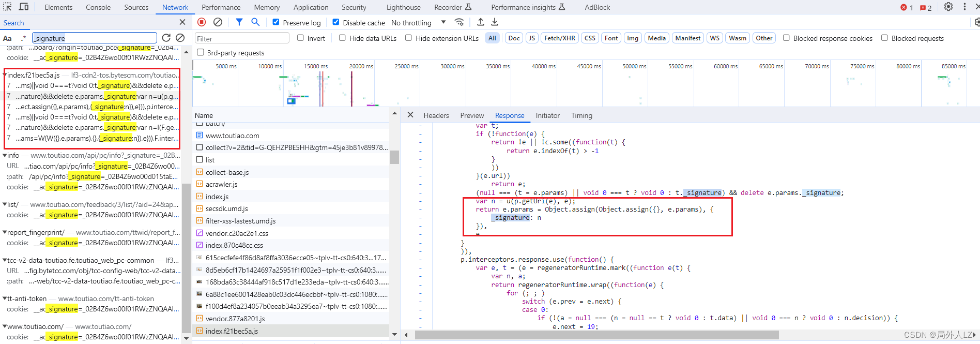Close the Search panel

[182, 22]
